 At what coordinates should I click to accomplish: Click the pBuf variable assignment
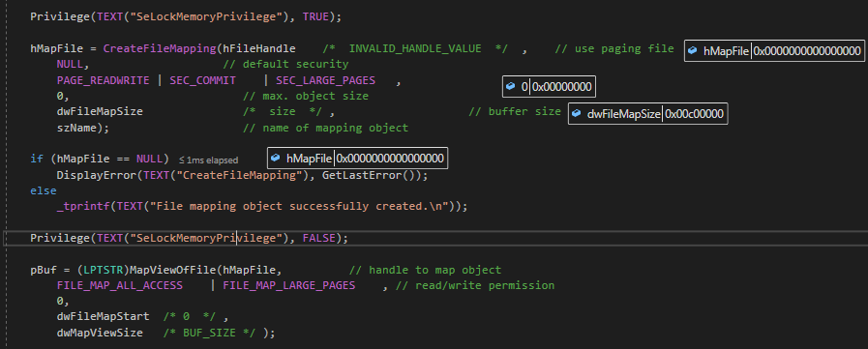pyautogui.click(x=44, y=270)
